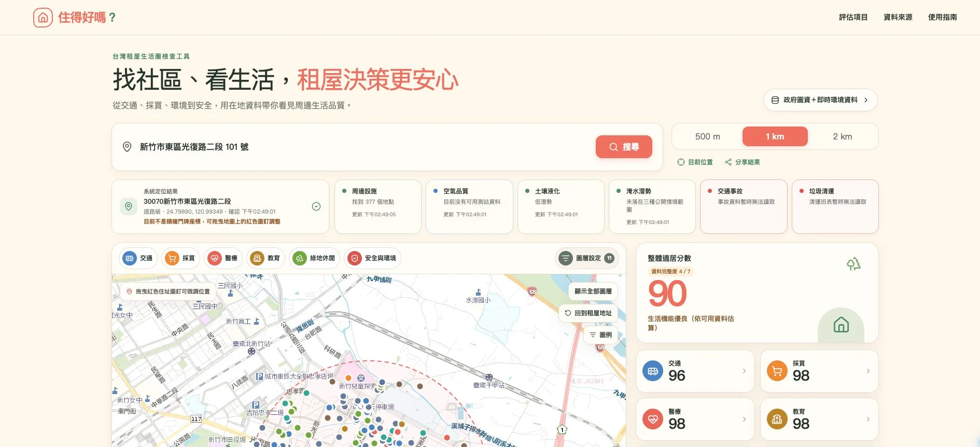Toggle the 安全與環境 map layer
This screenshot has width=980, height=447.
click(372, 258)
